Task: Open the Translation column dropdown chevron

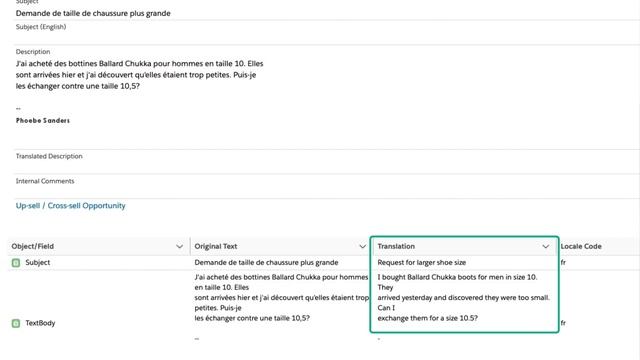Action: coord(545,247)
